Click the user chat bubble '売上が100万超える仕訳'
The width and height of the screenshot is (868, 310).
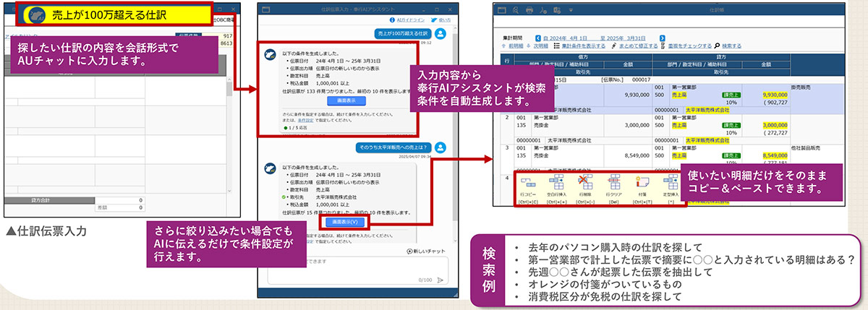click(403, 33)
